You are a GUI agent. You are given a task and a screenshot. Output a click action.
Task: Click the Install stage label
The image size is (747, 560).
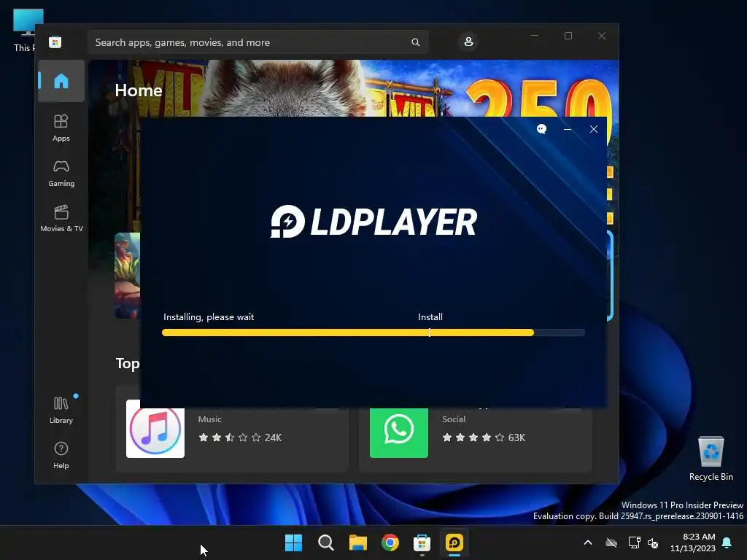pos(430,316)
